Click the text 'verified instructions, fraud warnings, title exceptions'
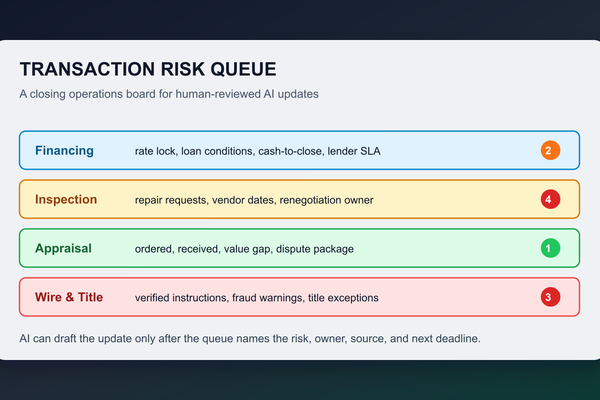 [256, 298]
